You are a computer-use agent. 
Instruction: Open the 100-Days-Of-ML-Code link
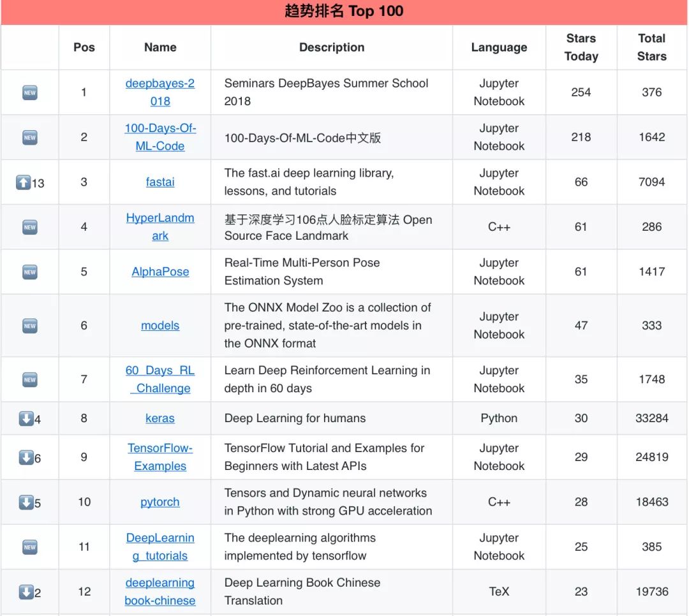click(x=160, y=137)
